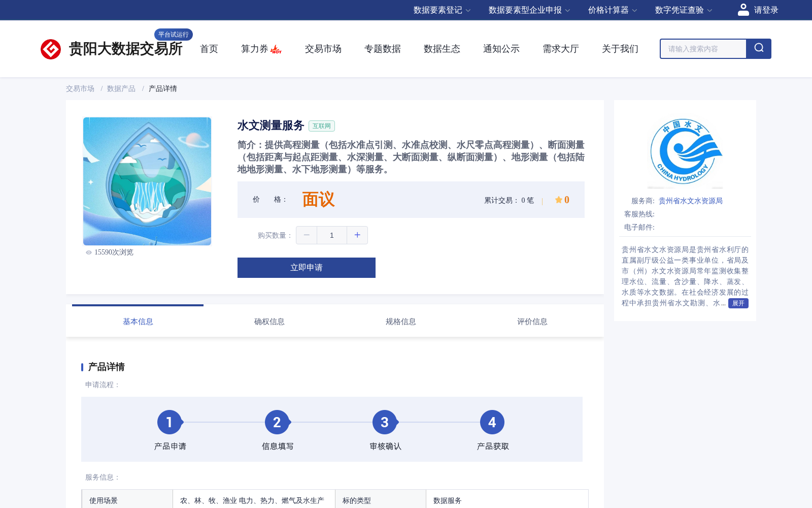Click 交易市场 breadcrumb link
The image size is (812, 508).
pyautogui.click(x=80, y=88)
